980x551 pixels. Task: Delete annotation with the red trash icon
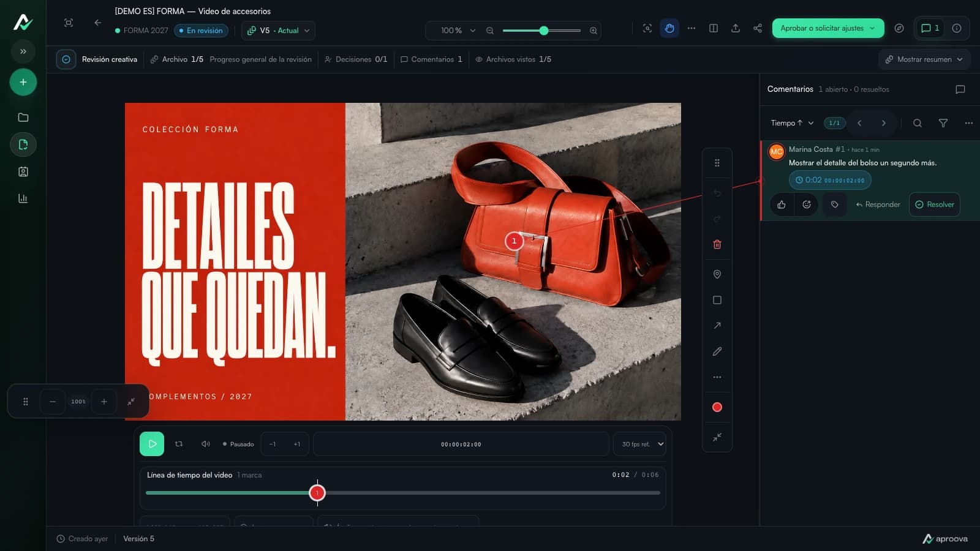coord(717,244)
